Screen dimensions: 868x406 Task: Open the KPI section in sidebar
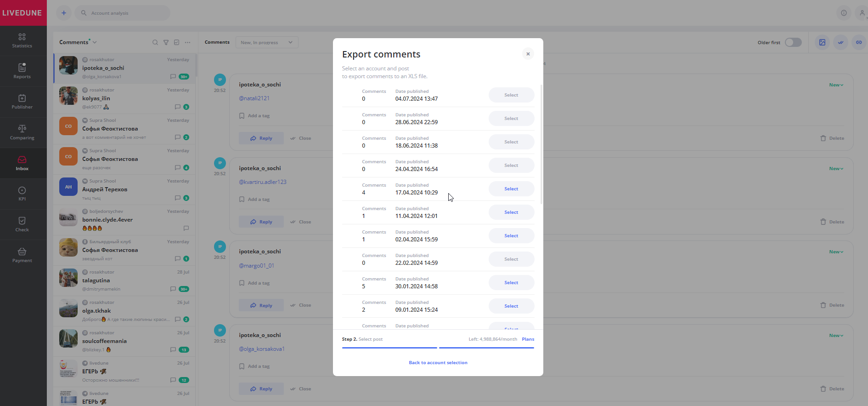click(x=22, y=194)
